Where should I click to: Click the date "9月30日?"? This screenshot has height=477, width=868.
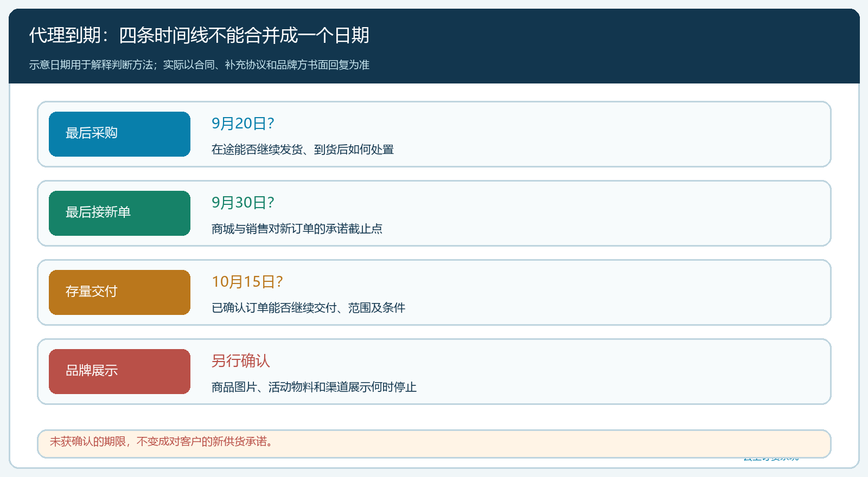click(243, 203)
